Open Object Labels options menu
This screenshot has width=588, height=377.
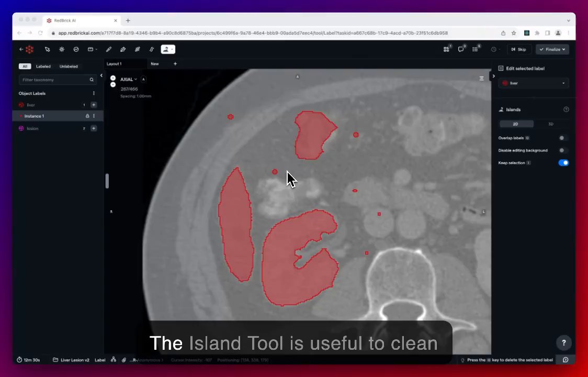click(94, 93)
